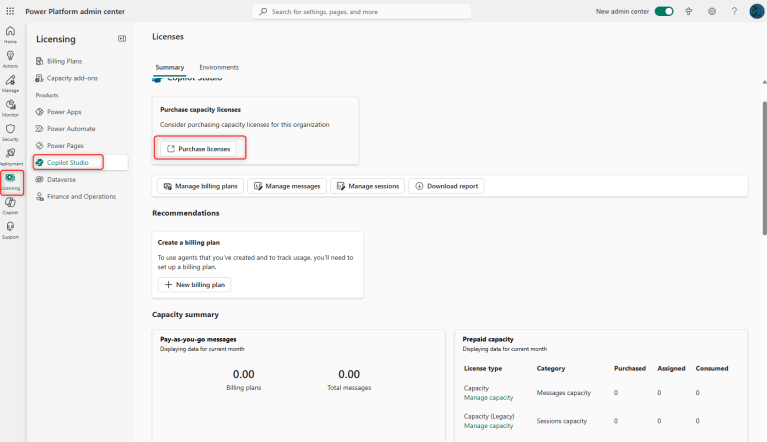Click Manage sessions button
The height and width of the screenshot is (442, 767).
click(x=367, y=186)
